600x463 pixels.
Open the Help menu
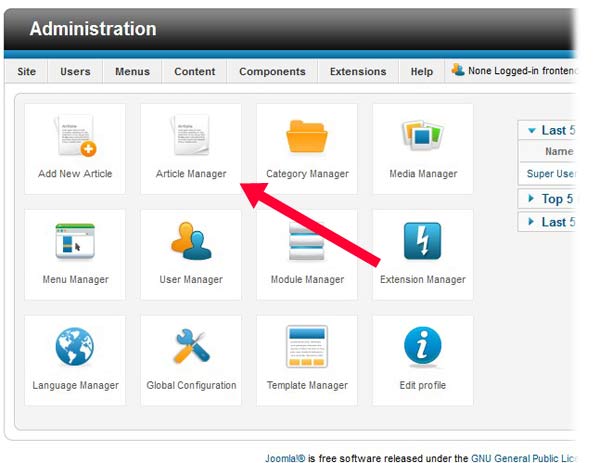click(x=422, y=72)
